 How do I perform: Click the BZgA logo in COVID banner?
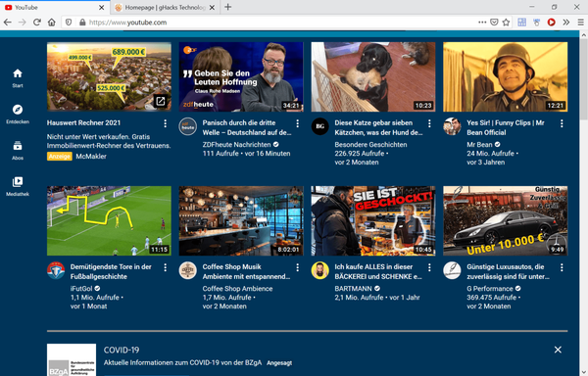pyautogui.click(x=72, y=360)
